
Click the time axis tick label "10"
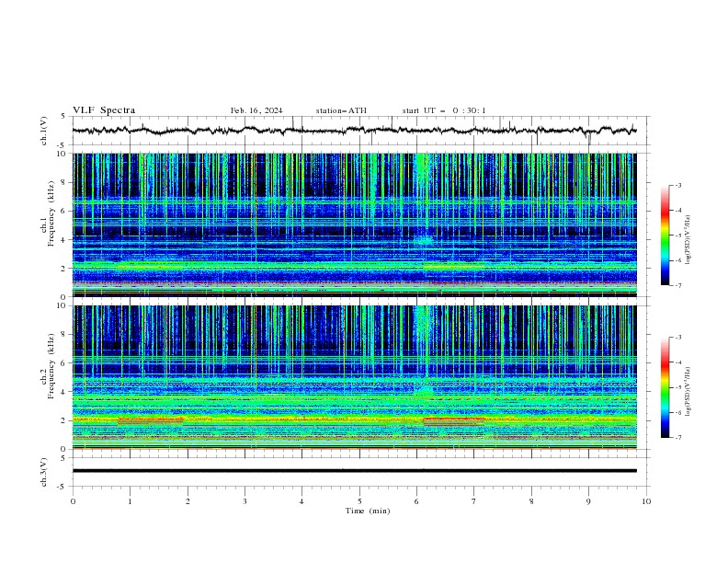pos(646,501)
